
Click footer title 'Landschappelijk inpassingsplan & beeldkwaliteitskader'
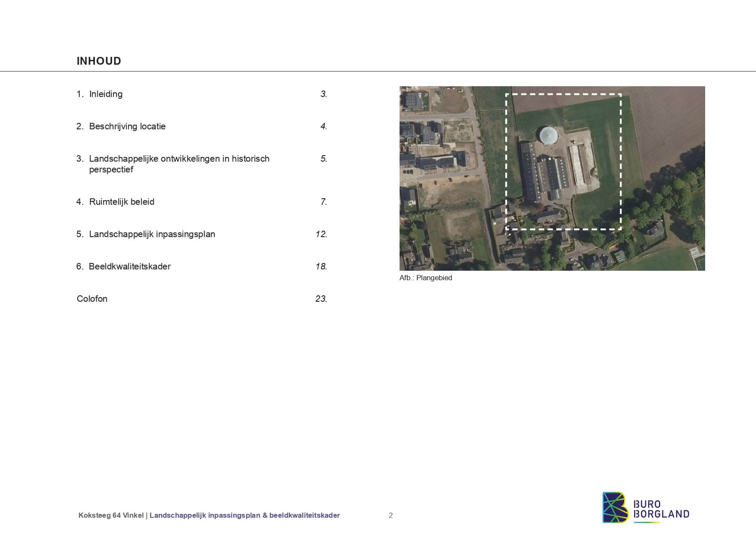(x=245, y=515)
